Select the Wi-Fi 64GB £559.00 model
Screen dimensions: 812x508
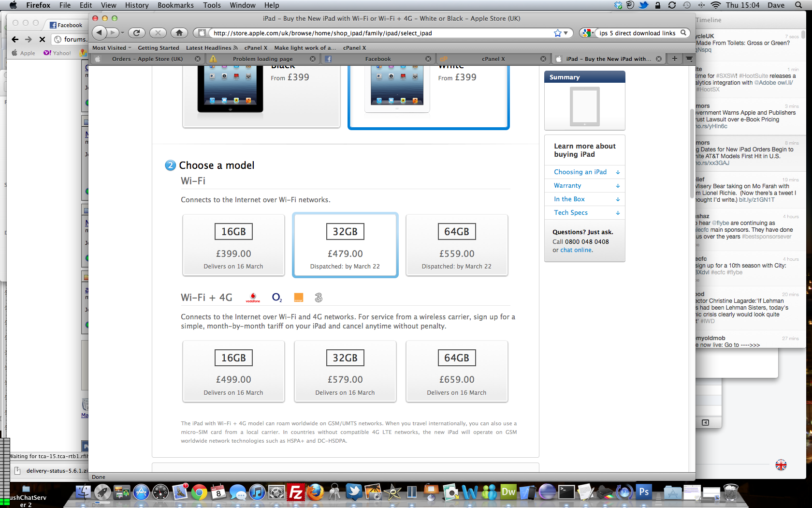point(457,245)
